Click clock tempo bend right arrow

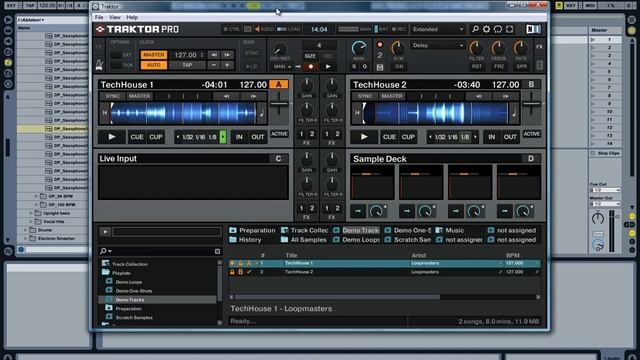[227, 55]
